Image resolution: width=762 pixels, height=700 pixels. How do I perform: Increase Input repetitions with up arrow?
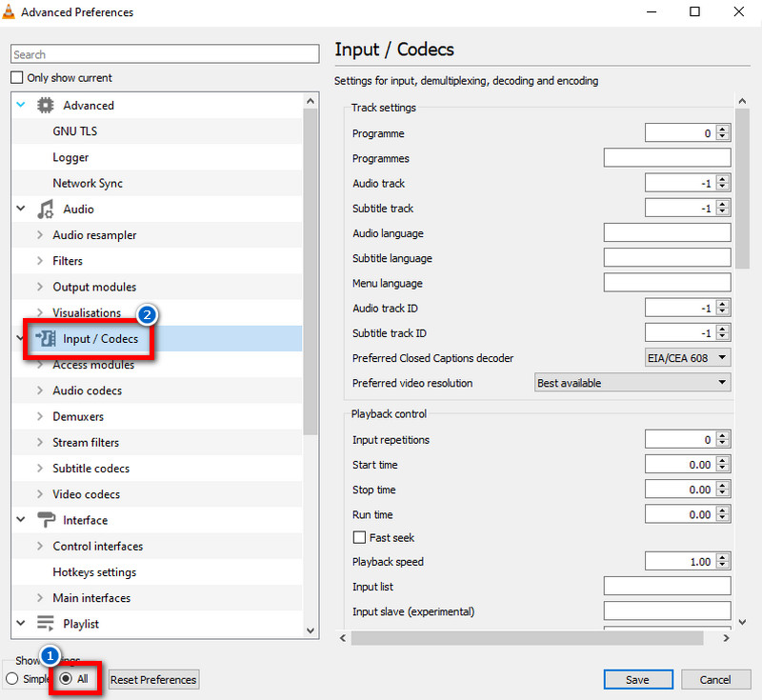723,435
